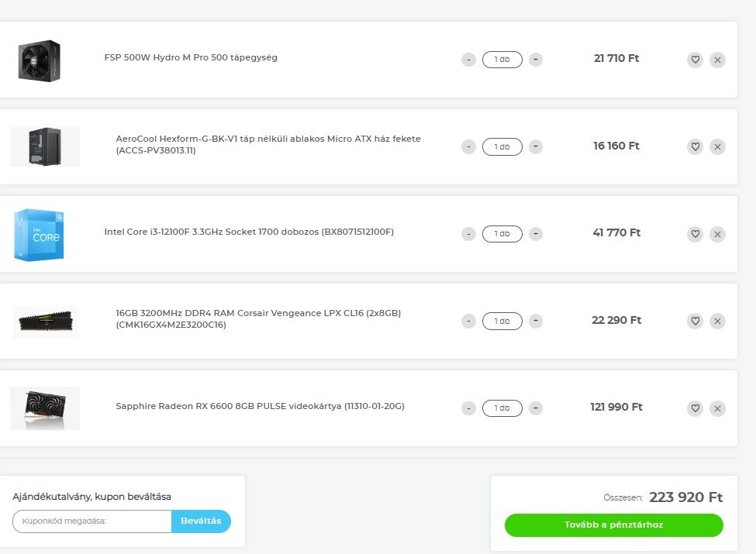The image size is (756, 554).
Task: Proceed with Tovább a pénztárhoz button
Action: pyautogui.click(x=613, y=525)
